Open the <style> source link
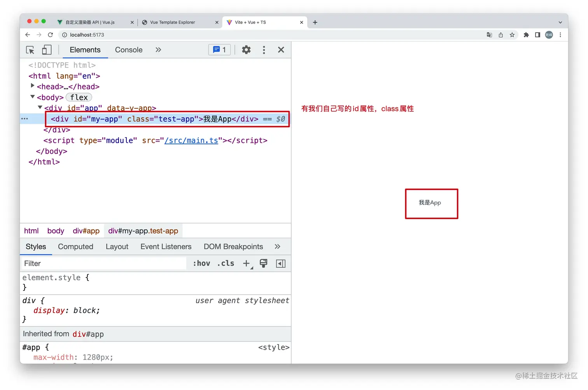 [274, 347]
